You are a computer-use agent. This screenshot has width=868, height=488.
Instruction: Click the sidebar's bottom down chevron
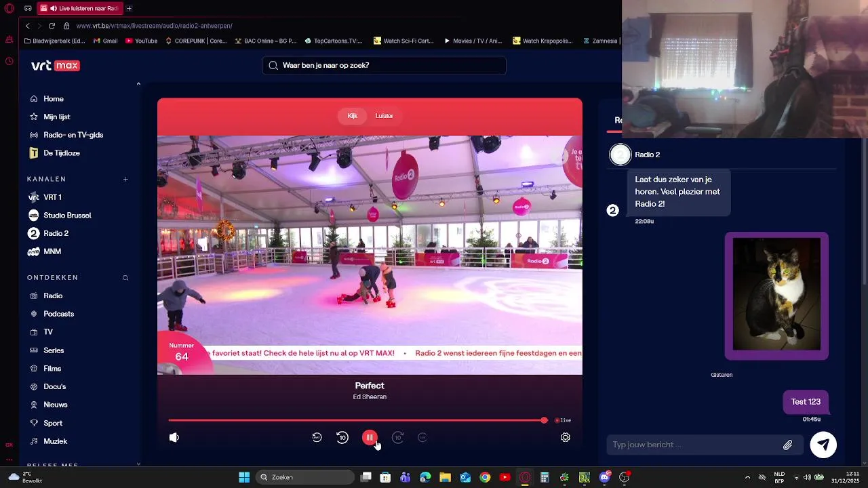pyautogui.click(x=138, y=464)
